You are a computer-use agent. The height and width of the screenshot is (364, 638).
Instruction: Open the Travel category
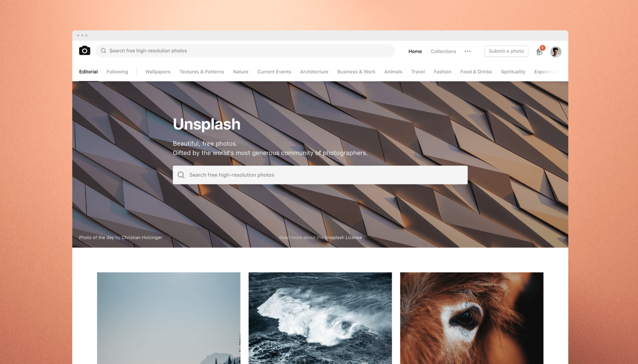tap(418, 72)
